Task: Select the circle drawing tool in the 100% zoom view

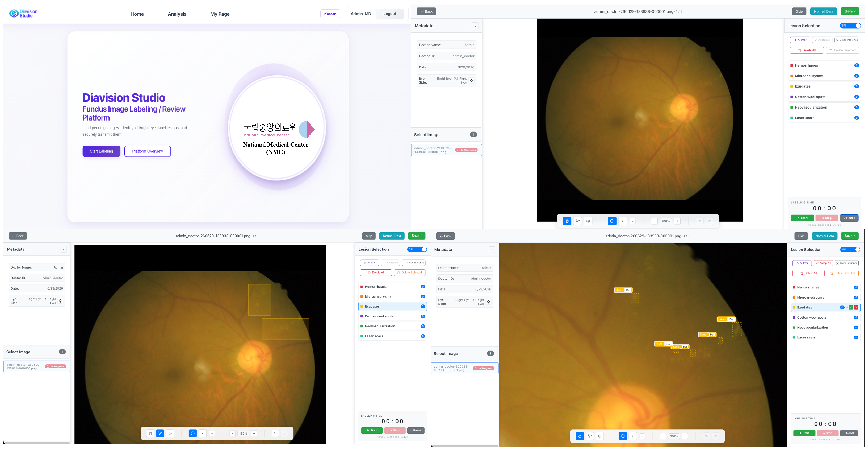Action: click(x=612, y=221)
